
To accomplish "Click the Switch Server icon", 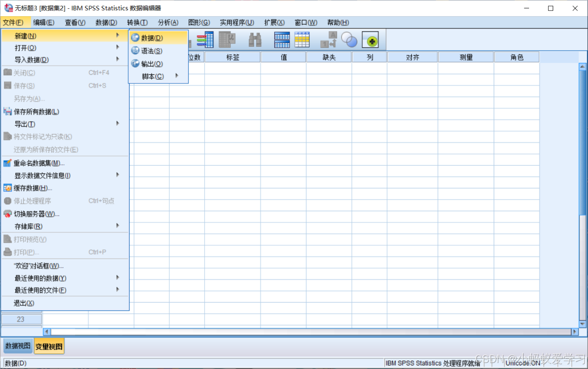I will (x=7, y=214).
